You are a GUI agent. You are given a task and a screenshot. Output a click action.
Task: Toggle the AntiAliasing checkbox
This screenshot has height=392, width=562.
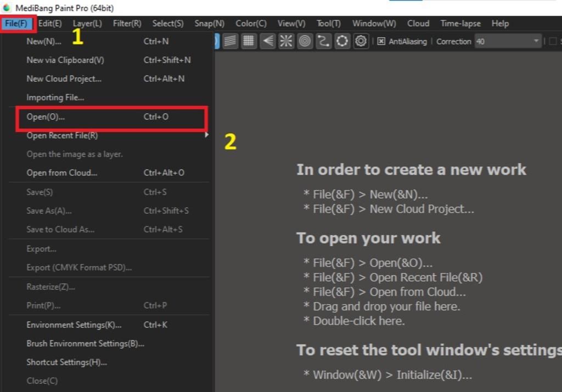tap(381, 42)
